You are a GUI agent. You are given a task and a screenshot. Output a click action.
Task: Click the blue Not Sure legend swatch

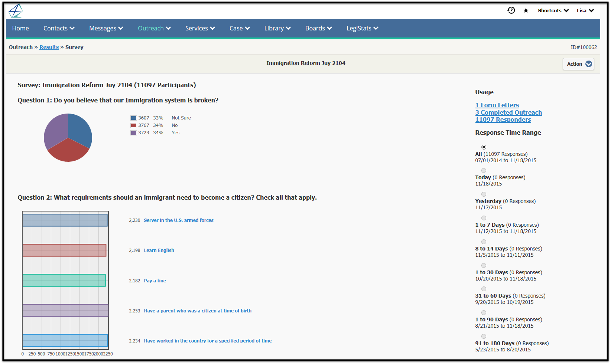coord(134,118)
